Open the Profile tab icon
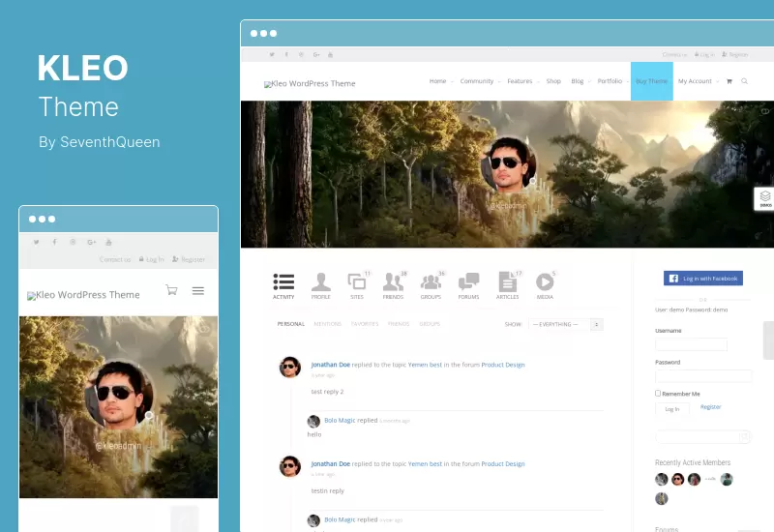Image resolution: width=774 pixels, height=532 pixels. tap(321, 281)
